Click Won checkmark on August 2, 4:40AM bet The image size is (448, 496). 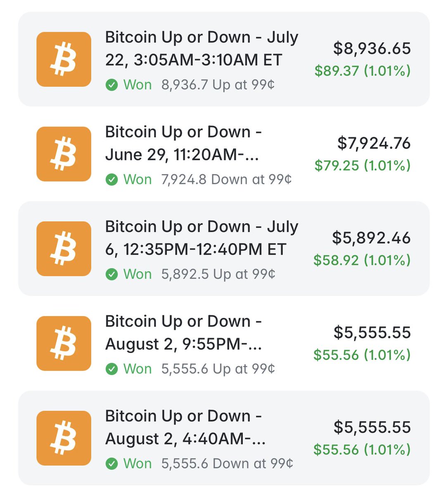(111, 464)
